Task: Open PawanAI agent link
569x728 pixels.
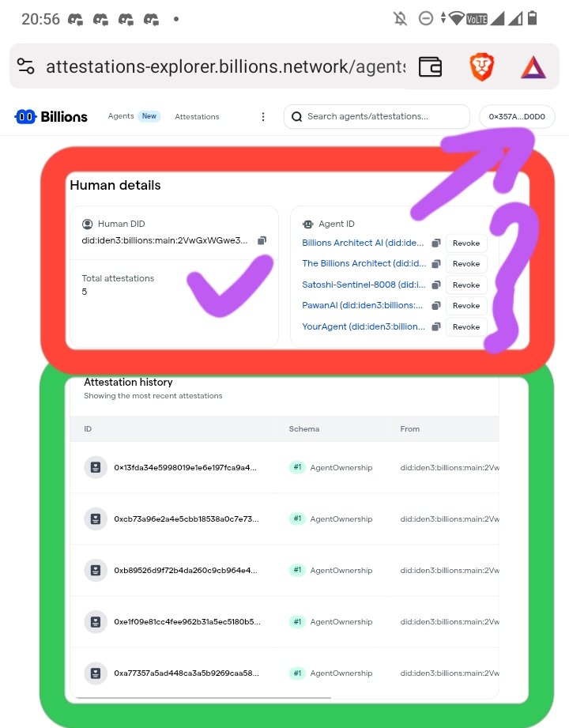Action: [363, 305]
